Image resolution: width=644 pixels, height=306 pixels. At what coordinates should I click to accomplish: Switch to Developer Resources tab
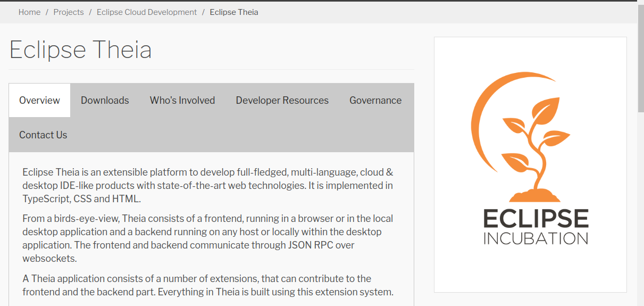tap(282, 100)
